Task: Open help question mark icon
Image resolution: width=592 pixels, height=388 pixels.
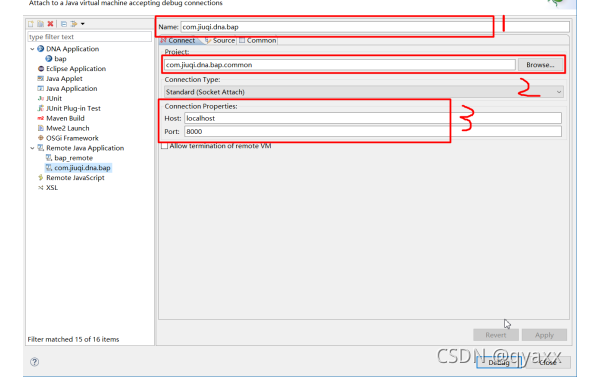Action: (34, 362)
